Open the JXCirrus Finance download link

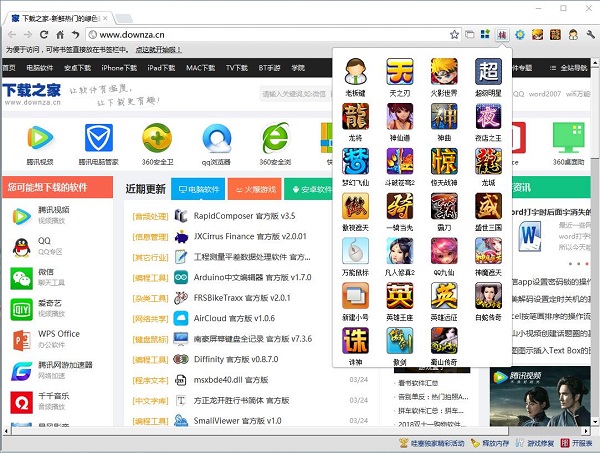tap(250, 236)
